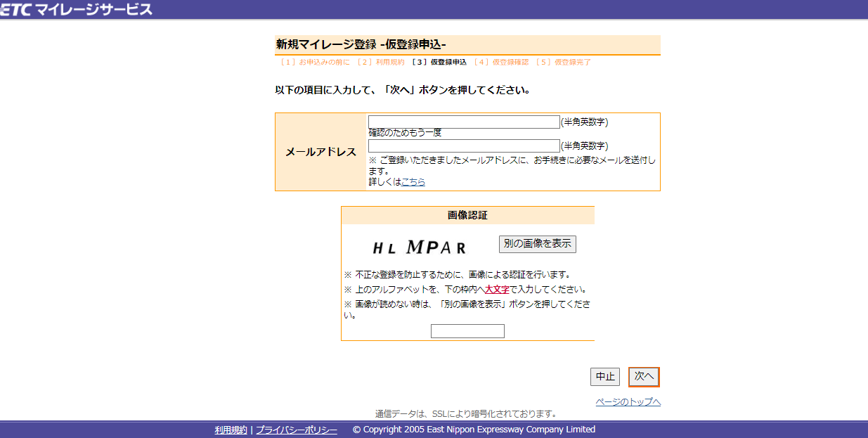The image size is (868, 438).
Task: Focus the email confirmation input field
Action: point(464,146)
